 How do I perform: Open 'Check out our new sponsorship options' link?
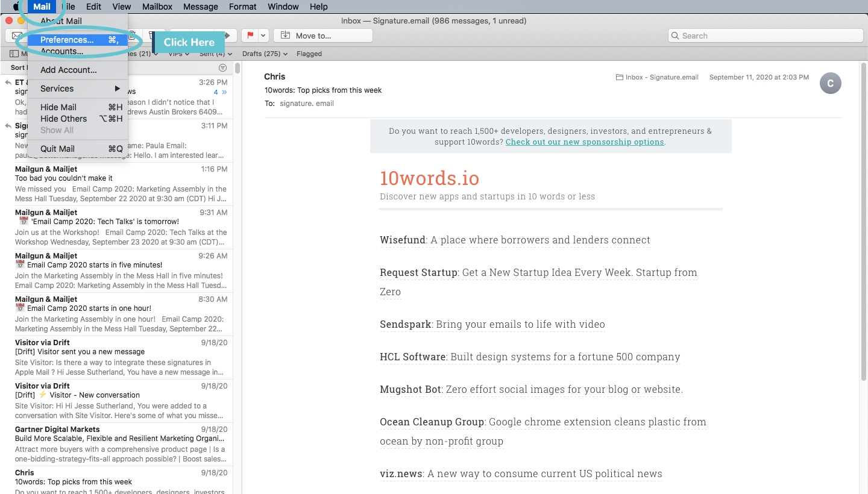[x=585, y=142]
